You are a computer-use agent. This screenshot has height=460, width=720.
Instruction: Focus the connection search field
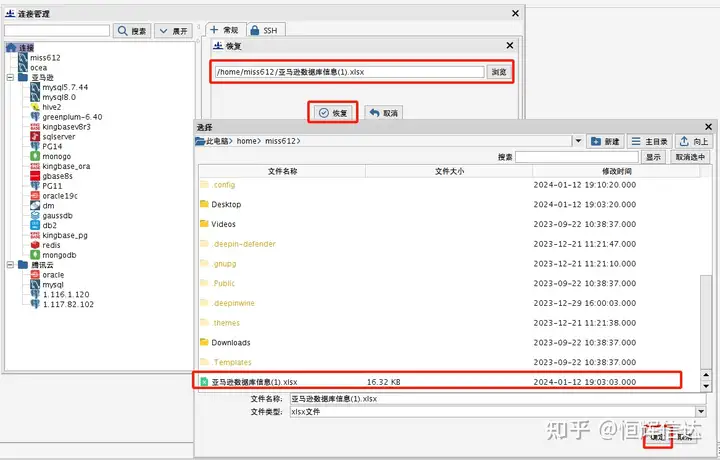click(57, 31)
